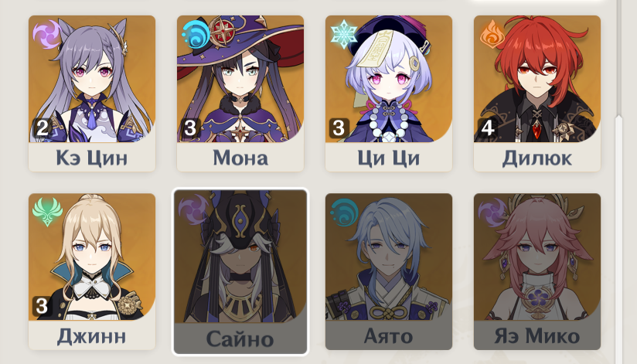The image size is (637, 364).
Task: Click constellation badge 4 on Дилюк portrait
Action: coord(487,128)
